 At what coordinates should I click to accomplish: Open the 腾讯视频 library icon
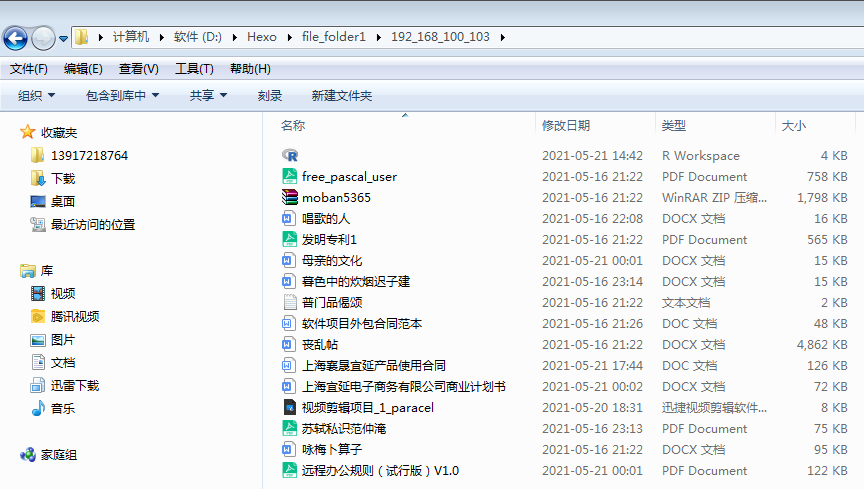tap(37, 317)
